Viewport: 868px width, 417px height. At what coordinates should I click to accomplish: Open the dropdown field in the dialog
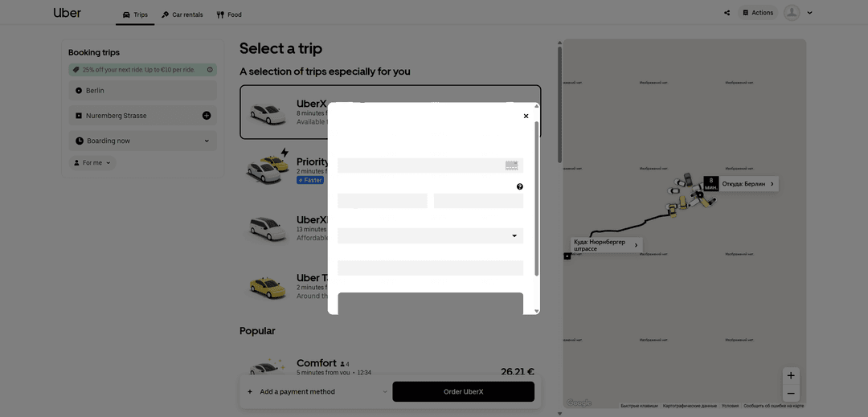[x=430, y=235]
